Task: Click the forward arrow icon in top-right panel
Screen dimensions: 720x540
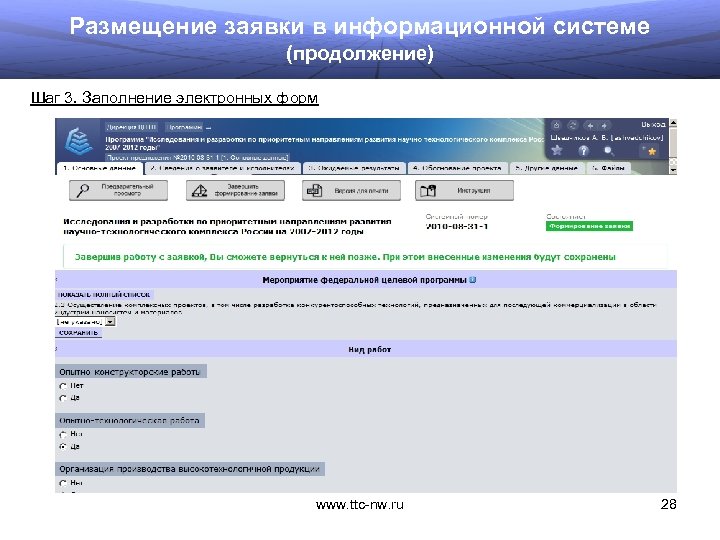Action: click(x=604, y=125)
